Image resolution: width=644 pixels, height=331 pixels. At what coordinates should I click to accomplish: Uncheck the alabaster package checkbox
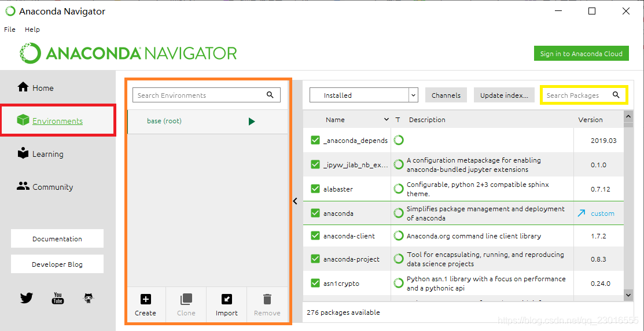(x=315, y=189)
